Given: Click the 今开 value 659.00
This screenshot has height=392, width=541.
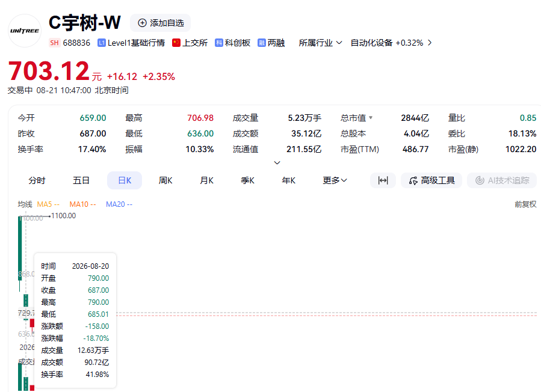Looking at the screenshot, I should 93,118.
